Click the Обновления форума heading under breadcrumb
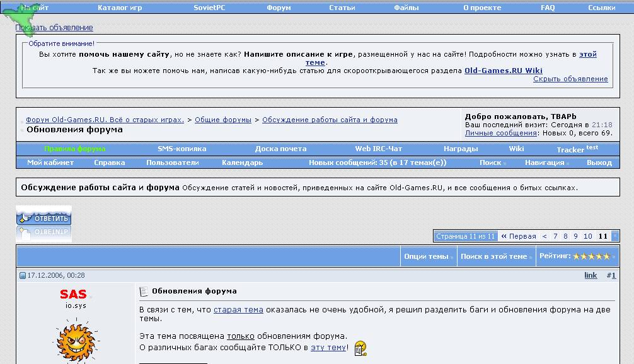 coord(74,130)
